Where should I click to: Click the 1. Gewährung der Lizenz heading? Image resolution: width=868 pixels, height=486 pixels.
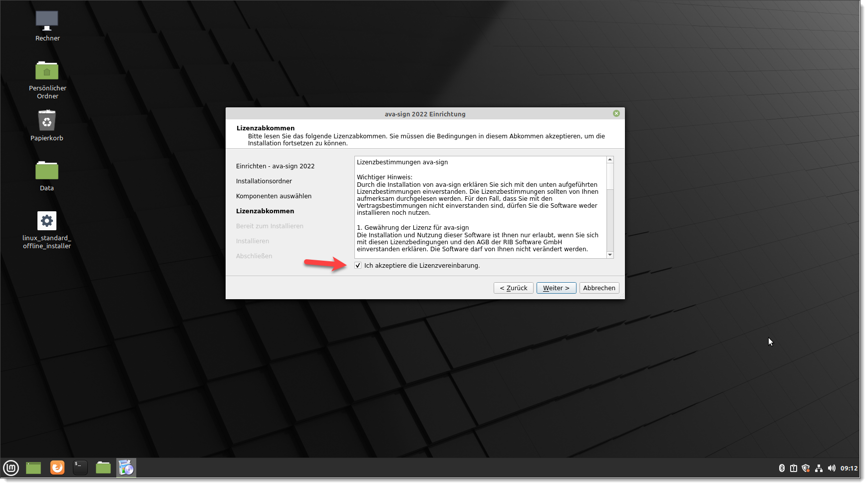[x=413, y=228]
